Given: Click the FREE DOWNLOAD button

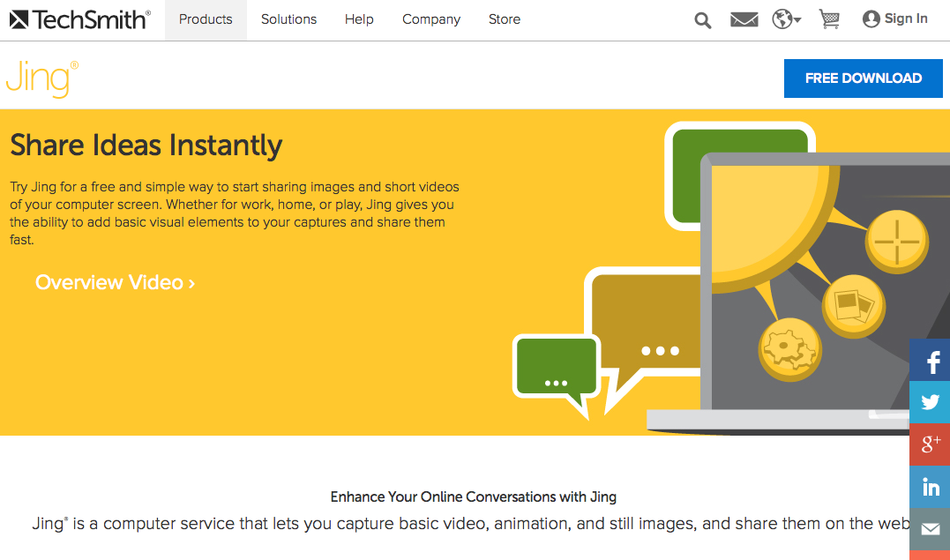Looking at the screenshot, I should 864,78.
